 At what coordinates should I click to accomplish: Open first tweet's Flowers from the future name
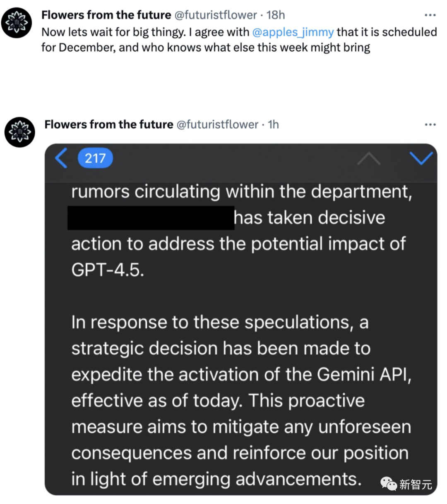tap(106, 15)
